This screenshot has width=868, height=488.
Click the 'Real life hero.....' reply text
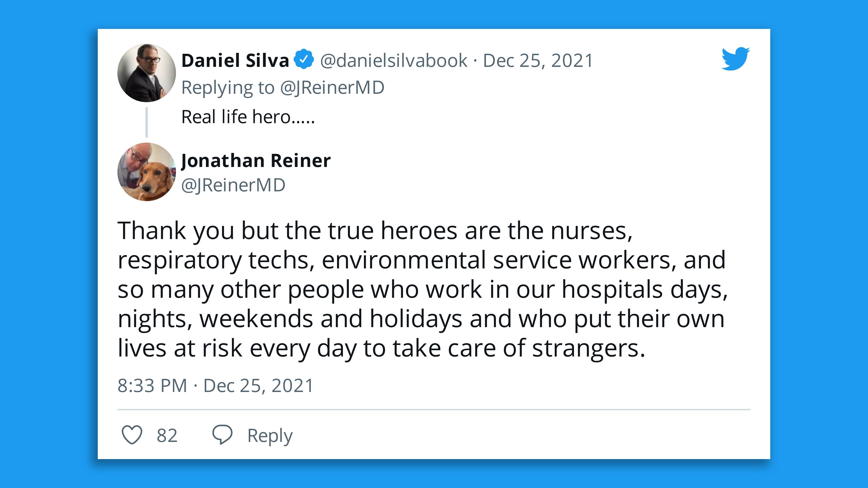point(248,117)
